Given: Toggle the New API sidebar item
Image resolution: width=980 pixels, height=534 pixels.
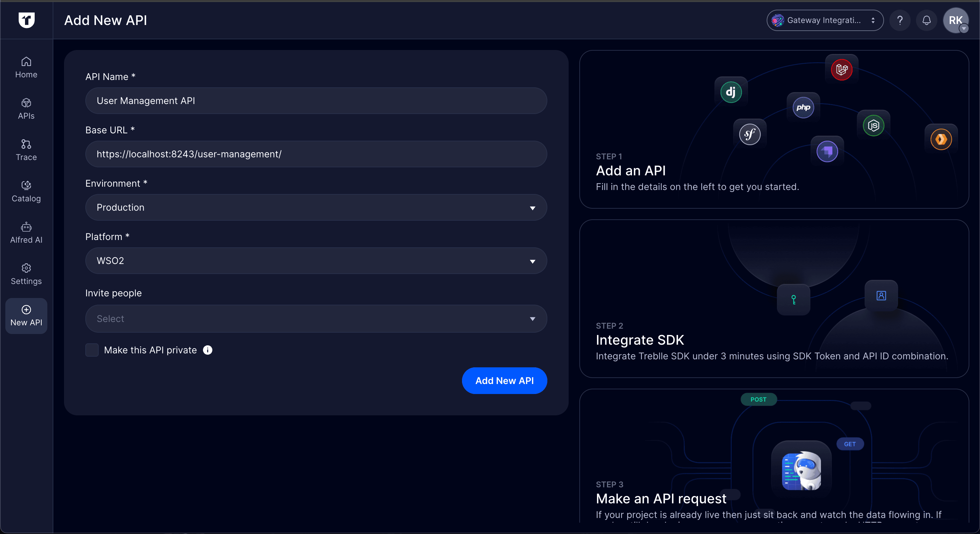Looking at the screenshot, I should coord(26,316).
